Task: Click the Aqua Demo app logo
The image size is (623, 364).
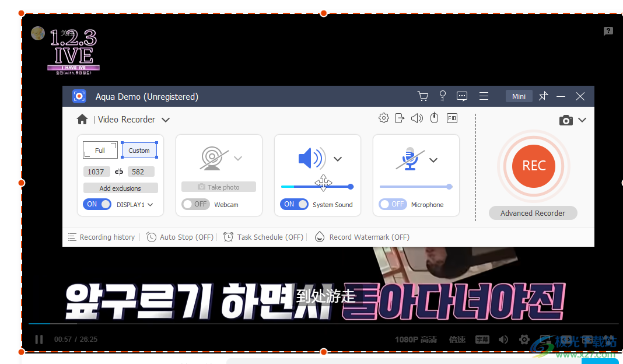Action: coord(79,96)
